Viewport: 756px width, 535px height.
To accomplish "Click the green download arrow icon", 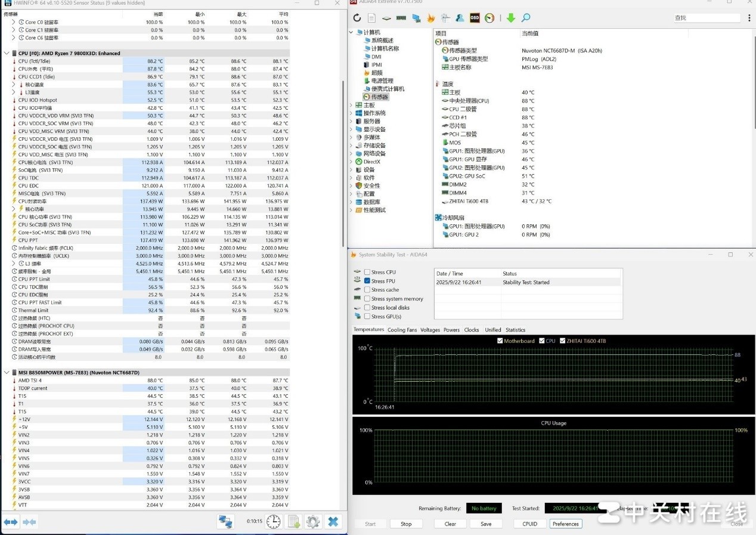I will click(x=511, y=18).
